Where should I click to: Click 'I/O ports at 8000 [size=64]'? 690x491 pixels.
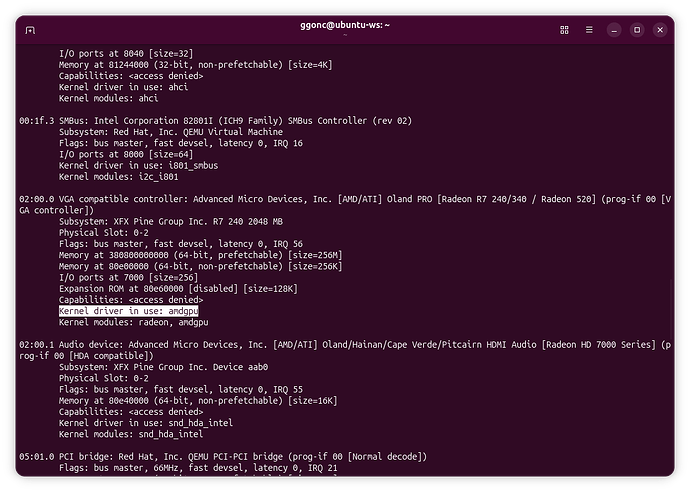pos(126,154)
